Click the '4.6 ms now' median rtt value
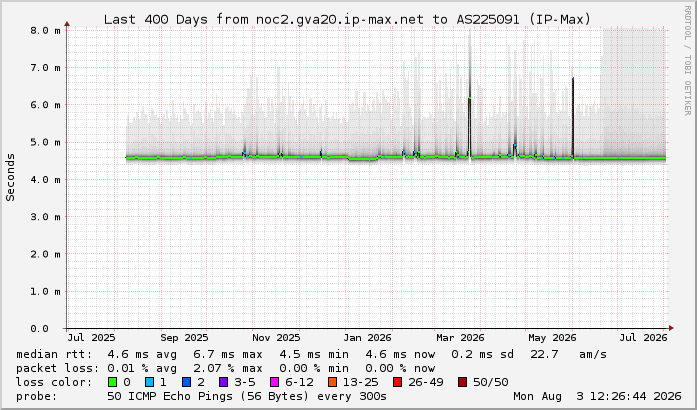697x410 pixels. click(x=400, y=354)
